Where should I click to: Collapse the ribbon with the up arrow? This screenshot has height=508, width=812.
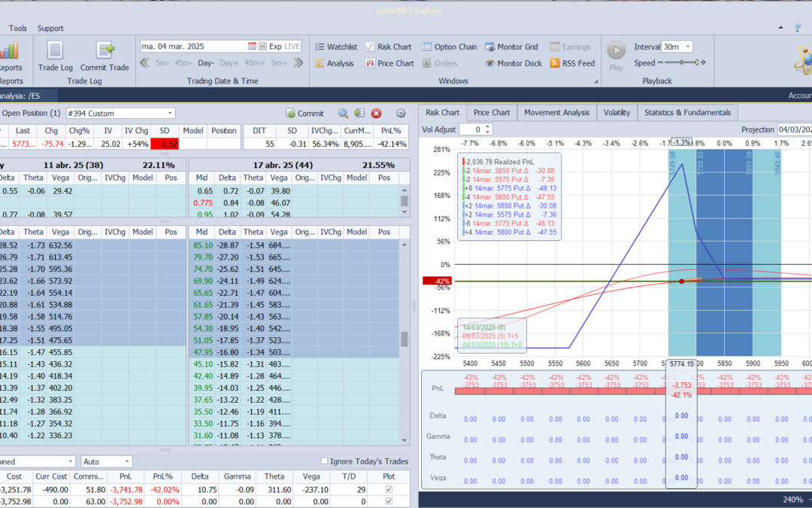[781, 28]
